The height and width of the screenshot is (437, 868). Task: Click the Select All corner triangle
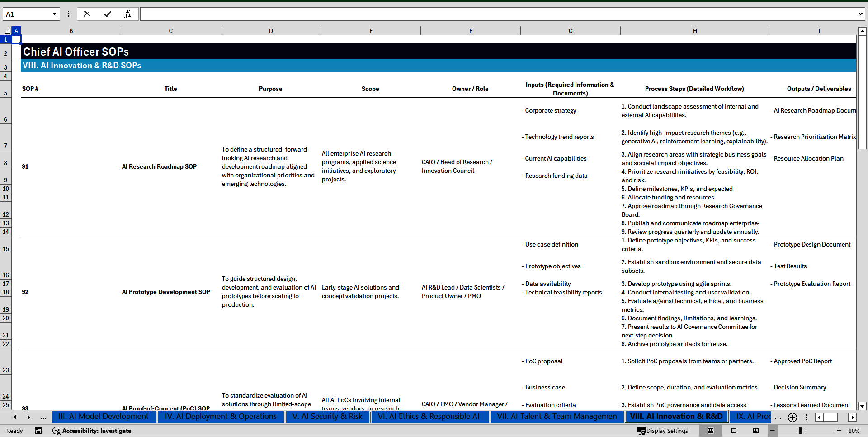tap(7, 31)
